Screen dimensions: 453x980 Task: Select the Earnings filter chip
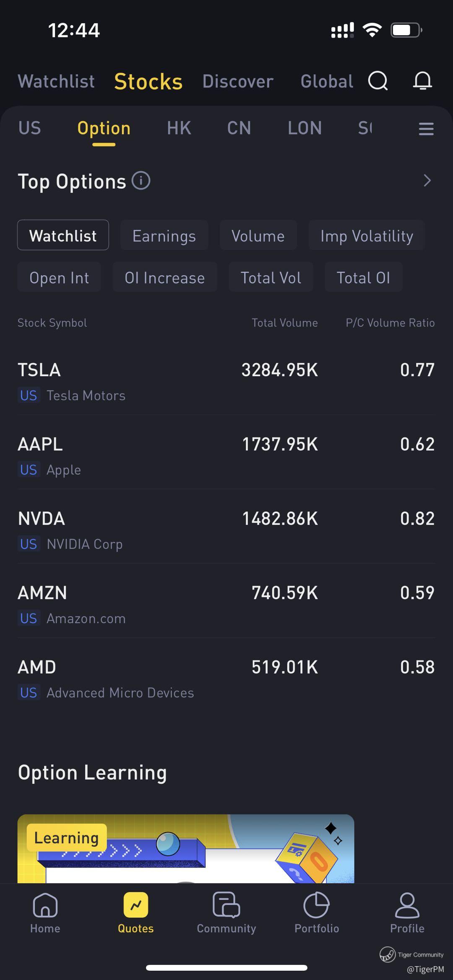click(x=164, y=235)
